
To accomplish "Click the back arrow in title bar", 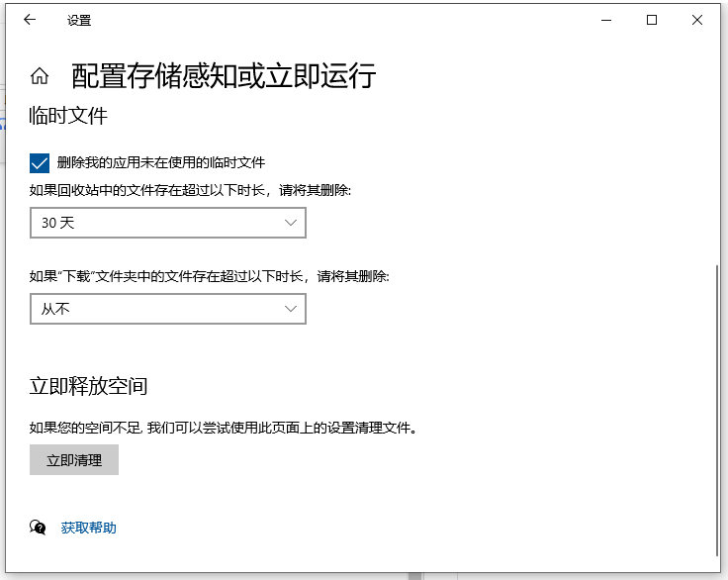I will (x=30, y=20).
